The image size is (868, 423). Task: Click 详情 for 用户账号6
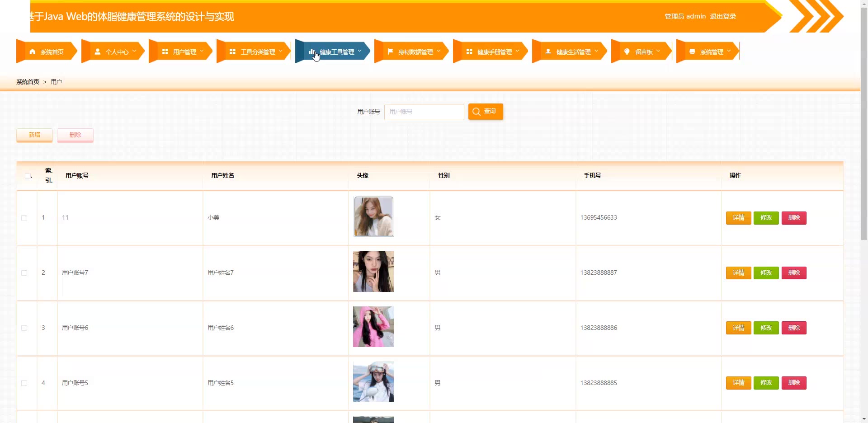[x=738, y=328]
